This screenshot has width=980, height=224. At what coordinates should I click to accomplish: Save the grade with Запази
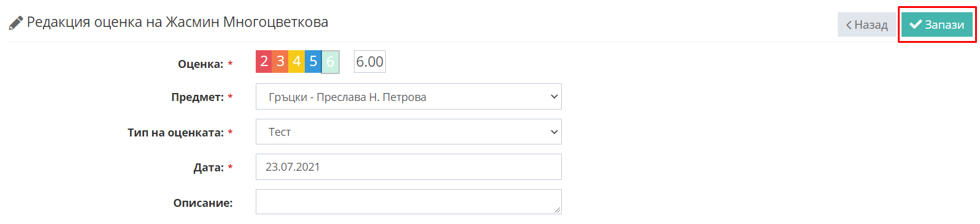(937, 24)
